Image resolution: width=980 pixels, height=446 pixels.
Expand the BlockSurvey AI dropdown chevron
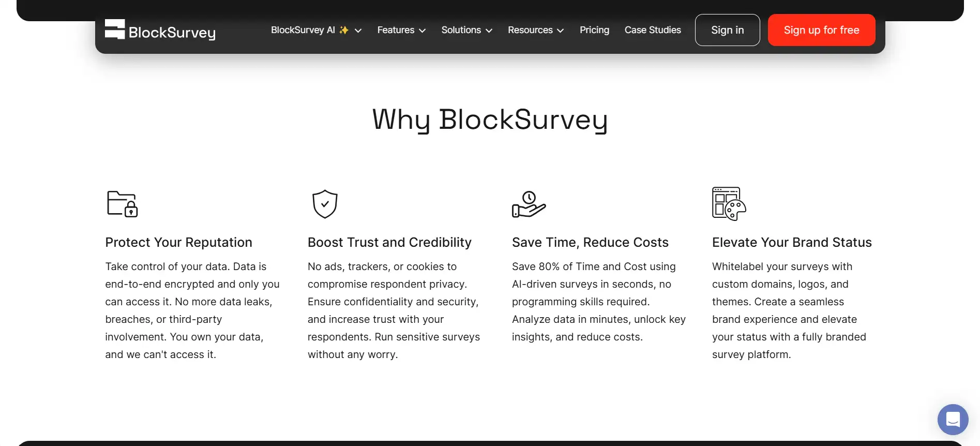pyautogui.click(x=358, y=31)
